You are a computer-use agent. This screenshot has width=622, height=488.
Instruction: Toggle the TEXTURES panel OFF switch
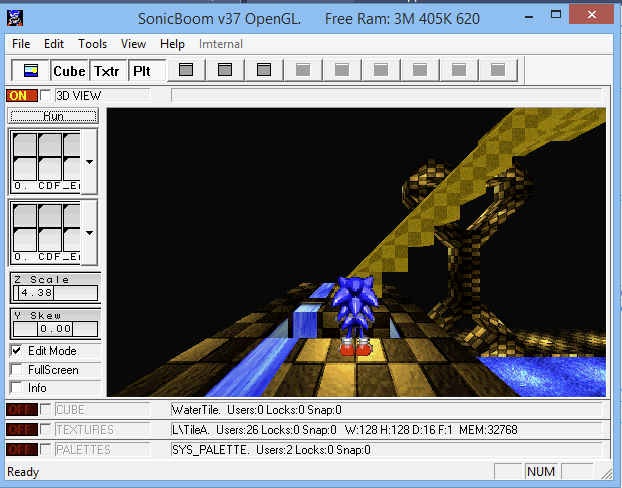(x=22, y=429)
